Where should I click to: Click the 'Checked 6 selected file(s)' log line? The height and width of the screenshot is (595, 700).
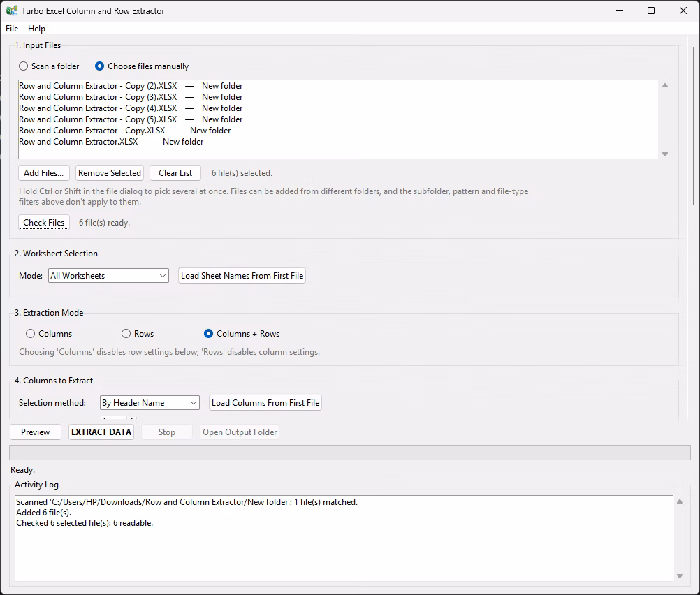(85, 522)
